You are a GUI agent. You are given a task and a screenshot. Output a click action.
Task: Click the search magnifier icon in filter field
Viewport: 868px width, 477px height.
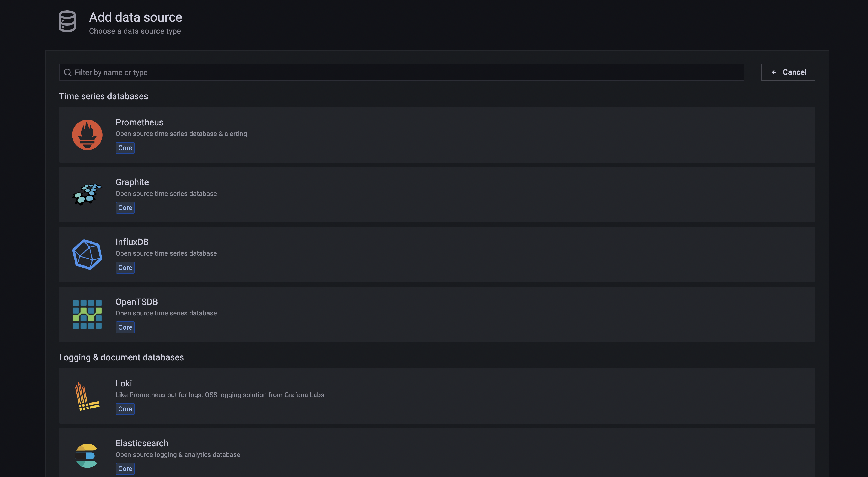[68, 72]
